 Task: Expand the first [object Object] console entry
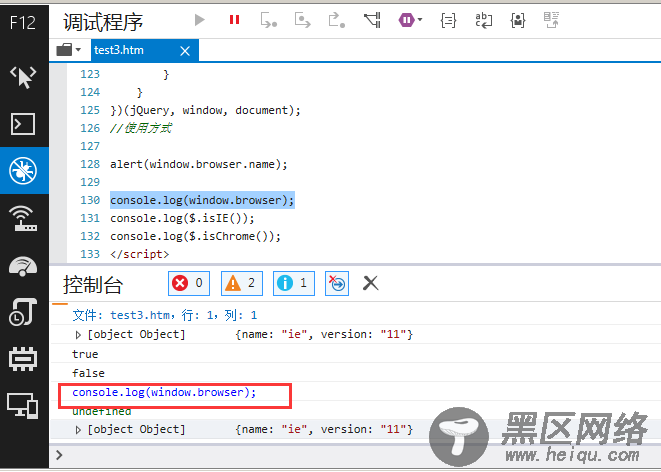pos(78,335)
